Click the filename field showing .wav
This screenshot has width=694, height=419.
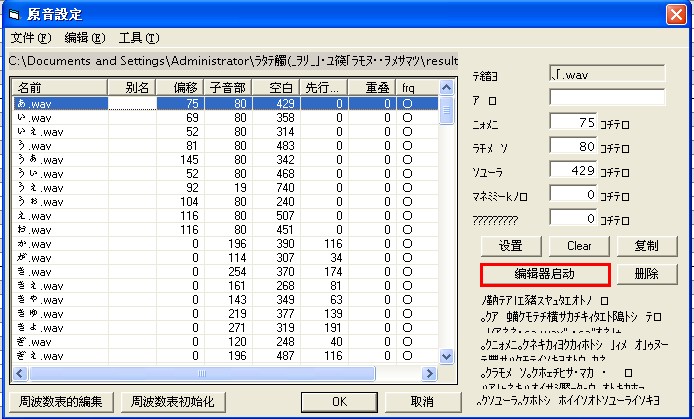coord(607,73)
